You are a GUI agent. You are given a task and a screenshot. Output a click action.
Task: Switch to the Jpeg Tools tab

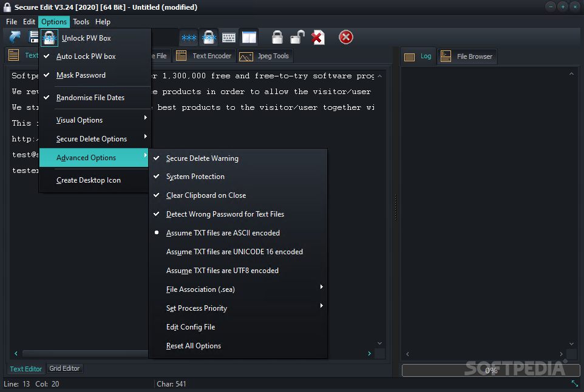point(265,56)
